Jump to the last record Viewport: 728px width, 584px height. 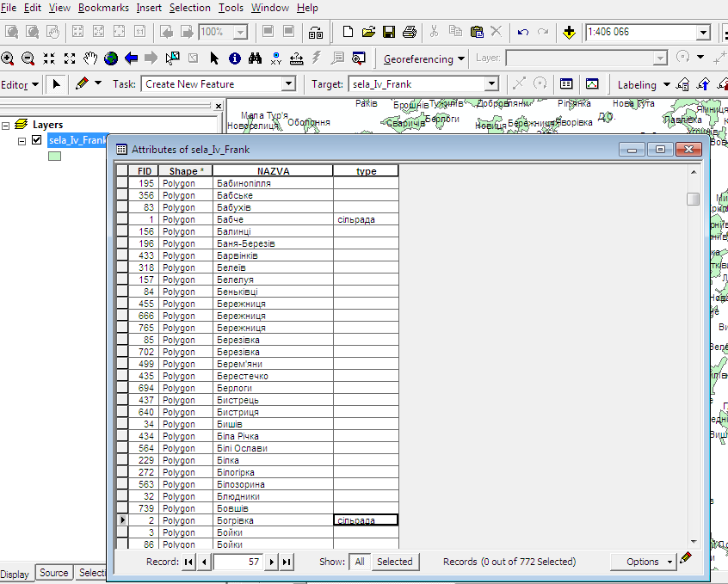click(x=287, y=562)
